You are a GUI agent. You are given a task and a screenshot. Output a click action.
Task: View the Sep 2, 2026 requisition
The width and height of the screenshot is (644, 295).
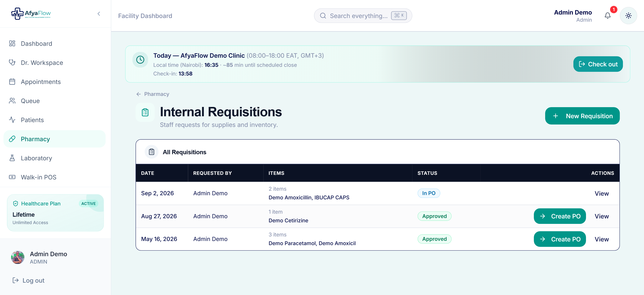tap(601, 193)
